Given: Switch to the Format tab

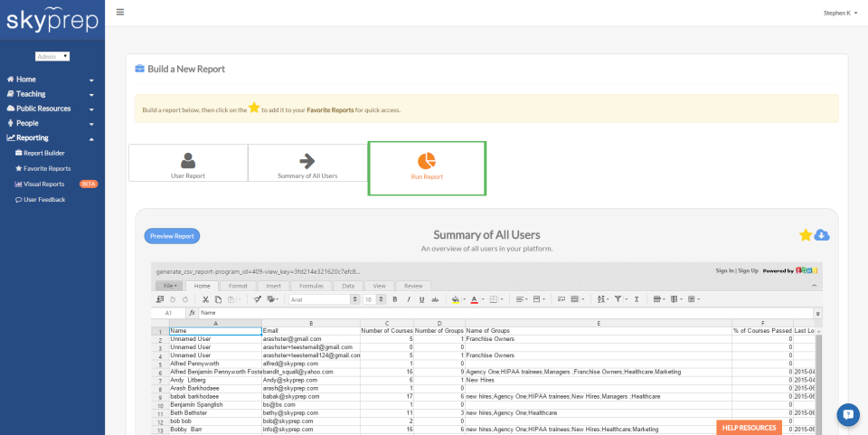Looking at the screenshot, I should point(238,286).
